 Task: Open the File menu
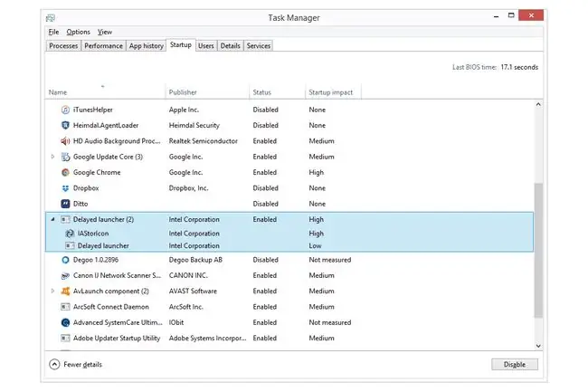pyautogui.click(x=53, y=32)
